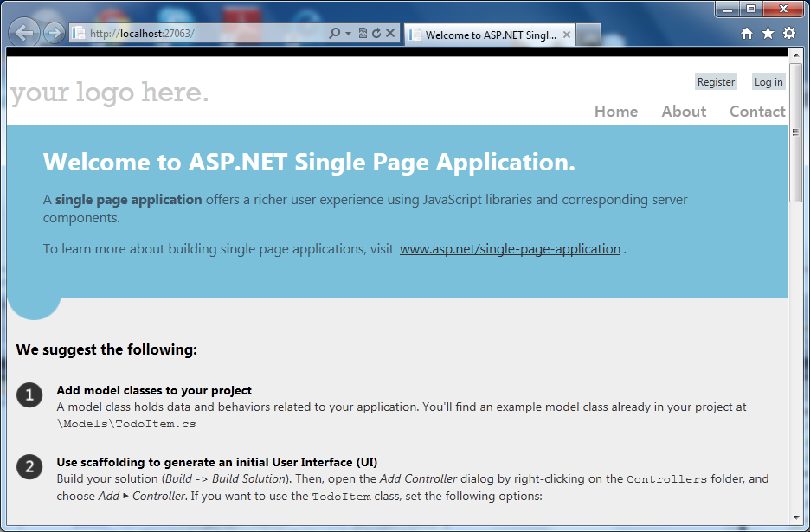The image size is (810, 532).
Task: Click the 'Welcome to ASP.NET Single Page Application.' heading
Action: coord(309,162)
